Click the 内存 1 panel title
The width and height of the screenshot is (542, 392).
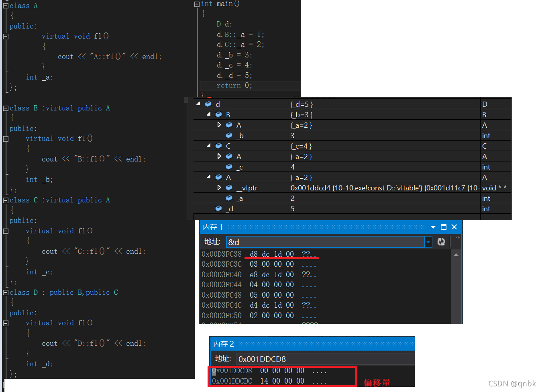(x=213, y=227)
